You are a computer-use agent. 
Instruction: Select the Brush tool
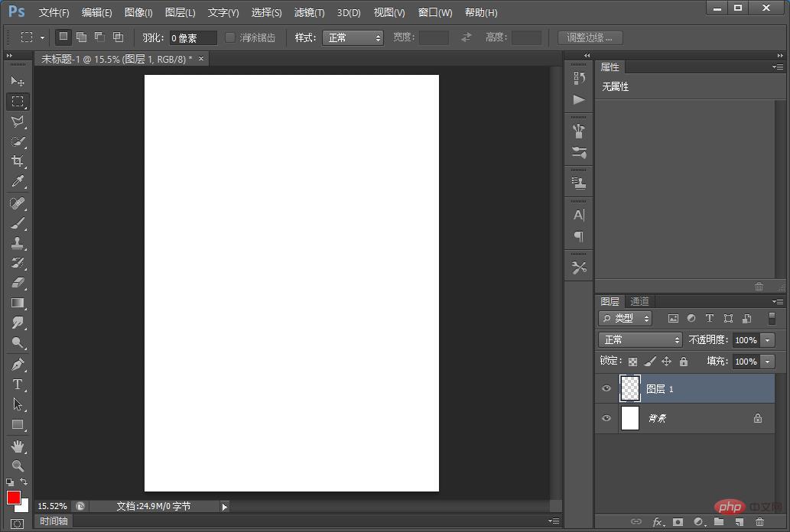[18, 223]
